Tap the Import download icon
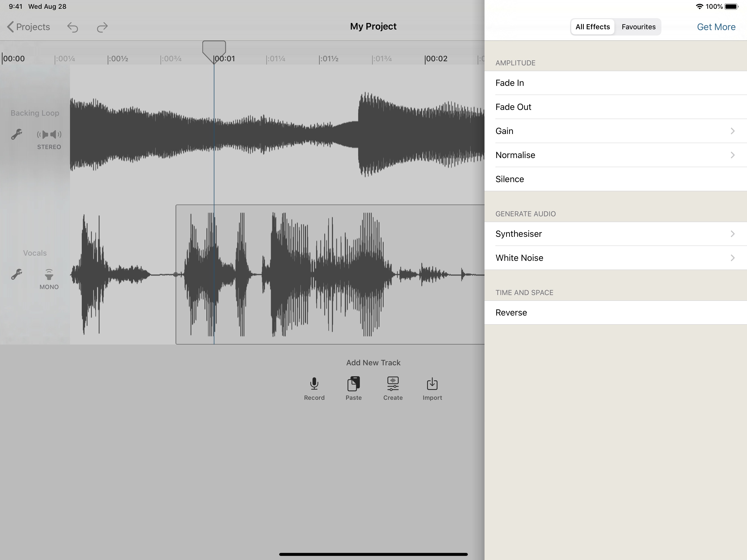This screenshot has height=560, width=747. point(432,384)
